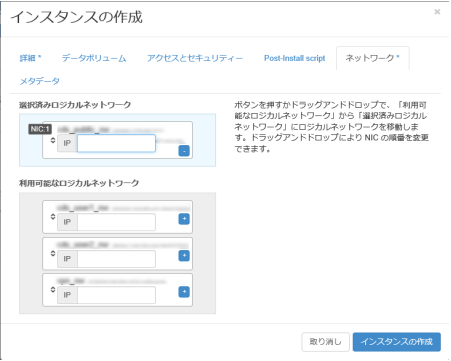Focus the IP field of NIC:1 network
This screenshot has height=361, width=451.
coord(116,143)
